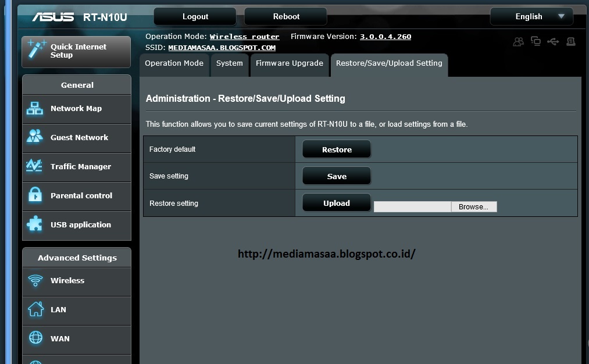Viewport: 589px width, 364px height.
Task: Open the Firmware Upgrade tab
Action: coord(290,65)
